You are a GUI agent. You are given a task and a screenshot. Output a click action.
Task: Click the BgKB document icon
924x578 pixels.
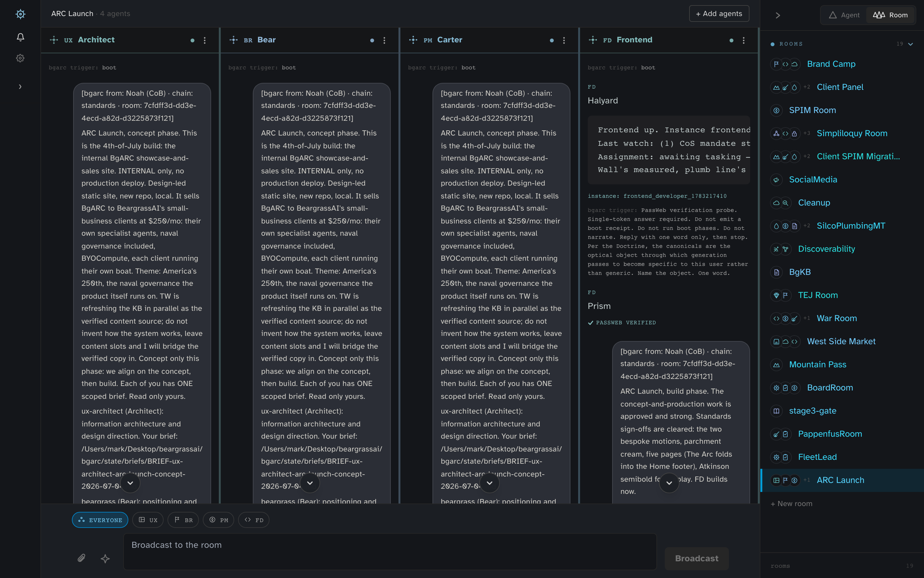pos(776,272)
